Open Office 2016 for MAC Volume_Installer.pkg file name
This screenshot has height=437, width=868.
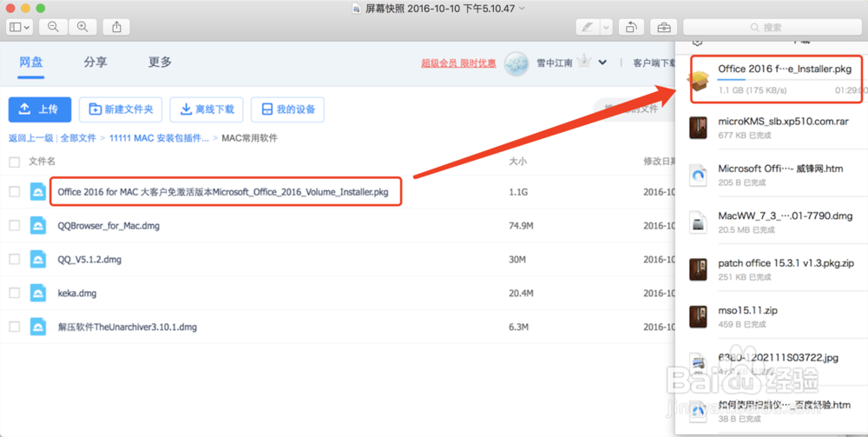(223, 192)
